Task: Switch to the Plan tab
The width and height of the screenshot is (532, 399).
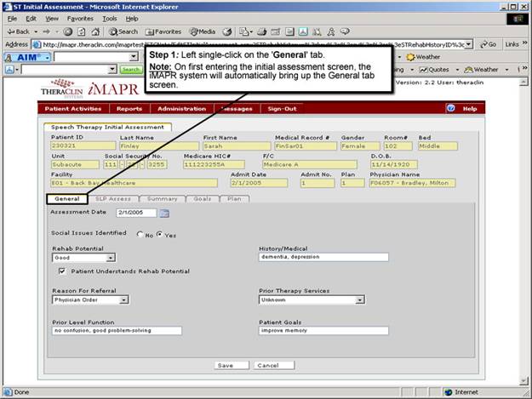Action: (234, 199)
